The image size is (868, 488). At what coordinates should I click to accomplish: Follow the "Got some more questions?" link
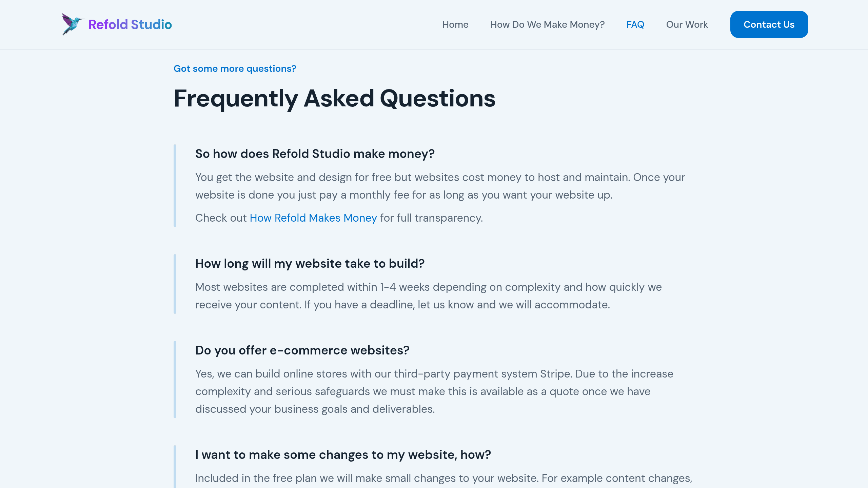[235, 68]
